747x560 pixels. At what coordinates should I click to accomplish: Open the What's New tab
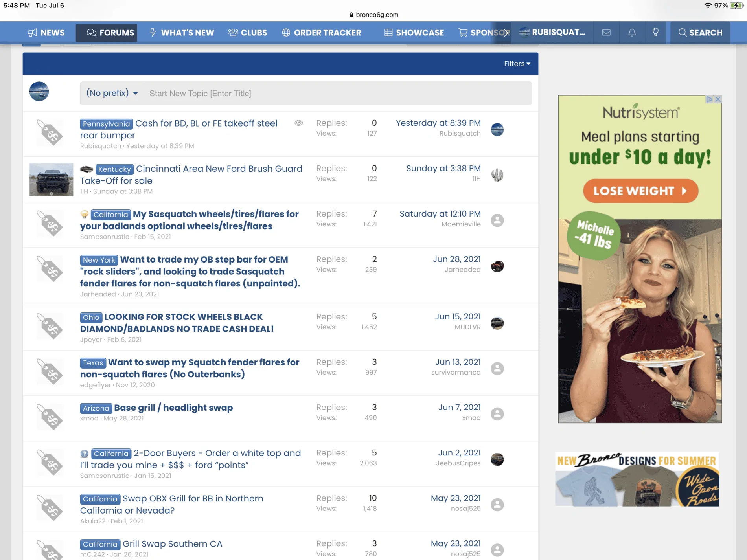(182, 33)
